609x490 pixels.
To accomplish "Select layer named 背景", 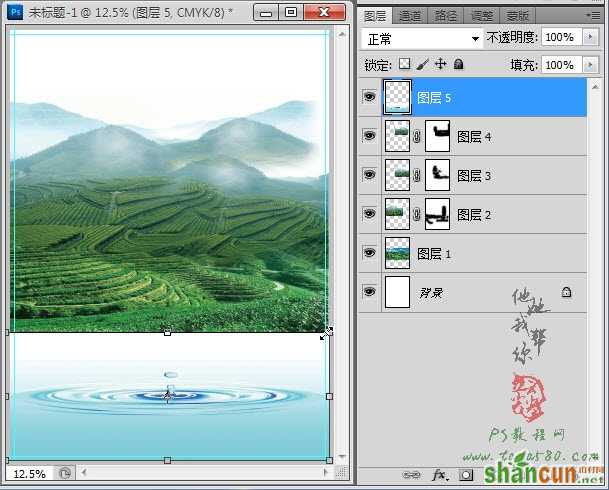I will pos(431,293).
